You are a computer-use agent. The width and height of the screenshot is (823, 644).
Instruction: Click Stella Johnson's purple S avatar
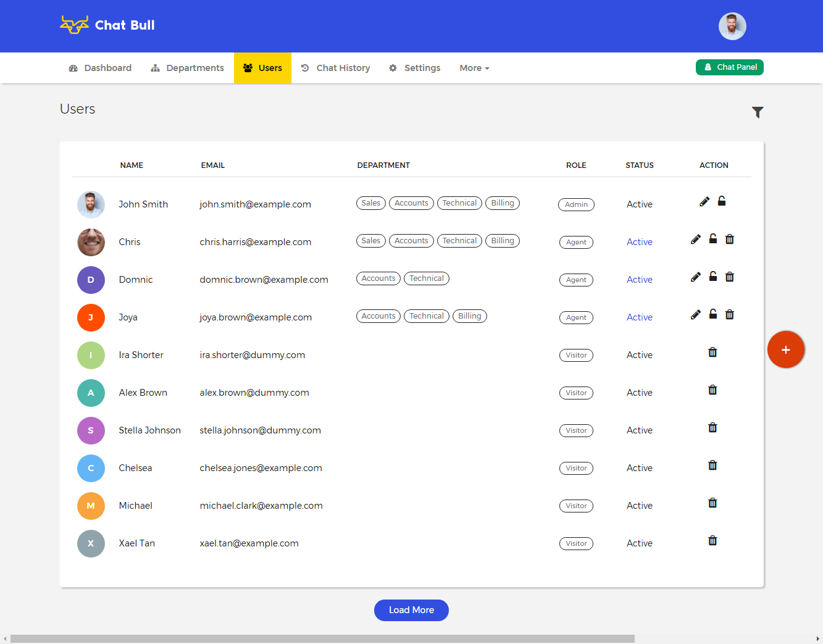click(x=91, y=430)
